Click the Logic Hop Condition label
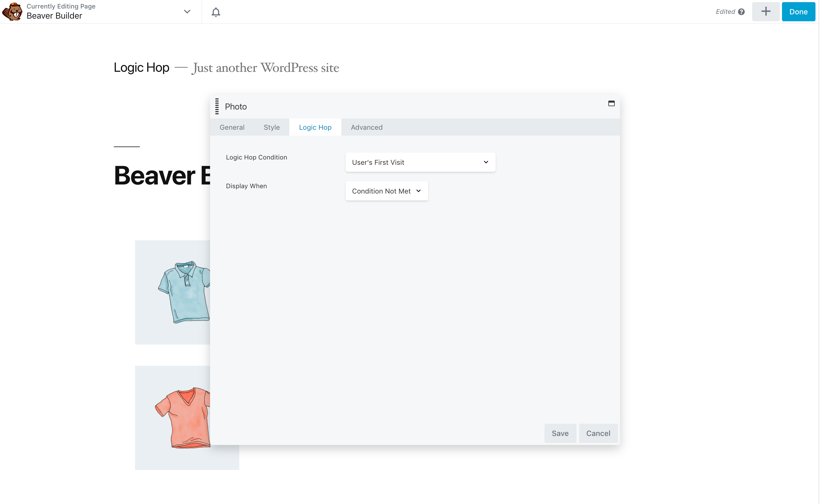820x504 pixels. click(x=256, y=157)
